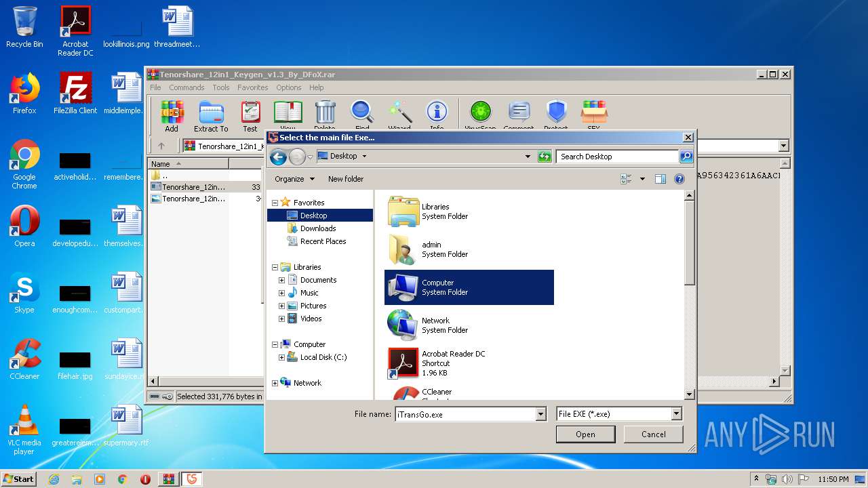Open the view options dropdown arrow

point(642,179)
